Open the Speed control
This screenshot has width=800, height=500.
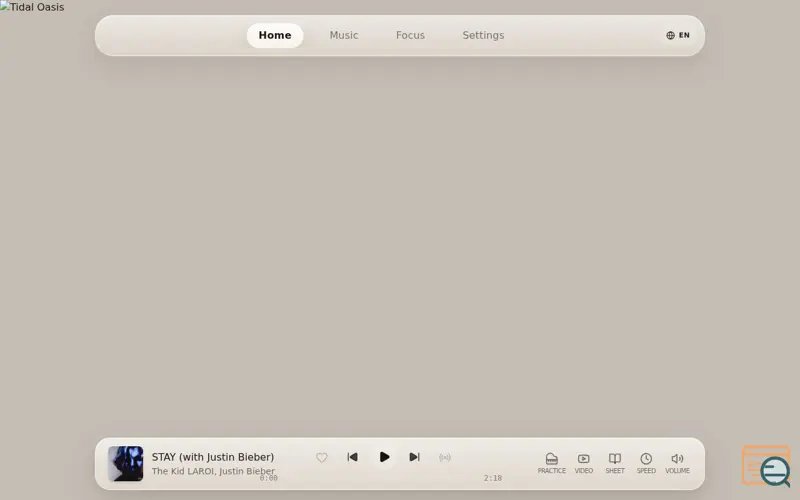646,463
